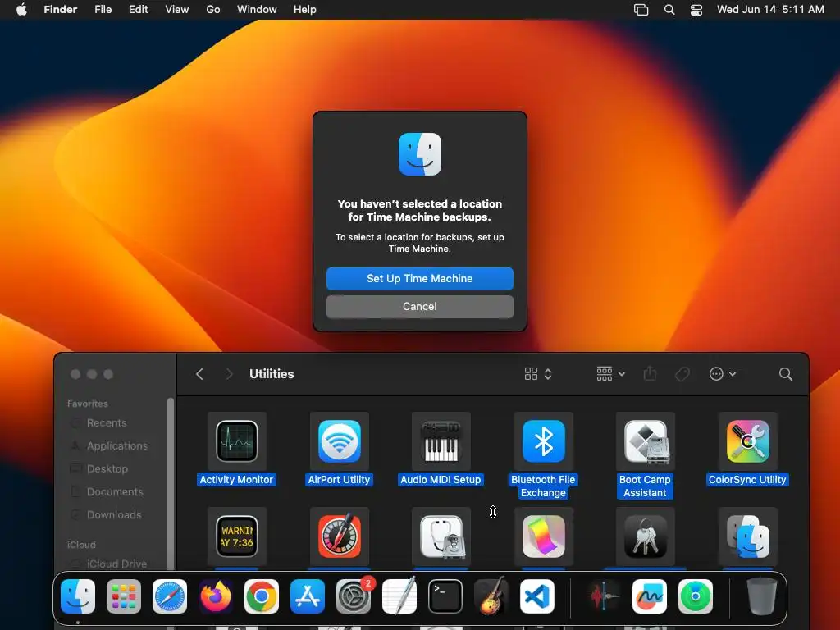Select iCloud Drive in sidebar
840x630 pixels.
116,564
